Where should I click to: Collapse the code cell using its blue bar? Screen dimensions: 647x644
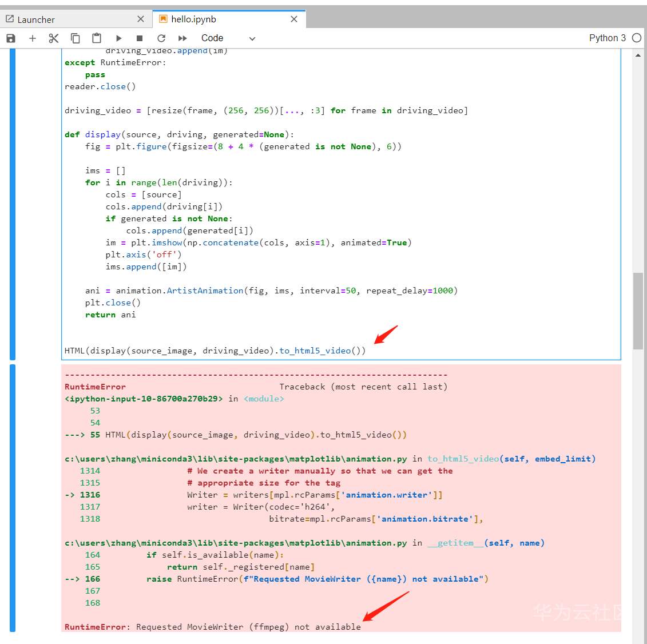click(13, 204)
